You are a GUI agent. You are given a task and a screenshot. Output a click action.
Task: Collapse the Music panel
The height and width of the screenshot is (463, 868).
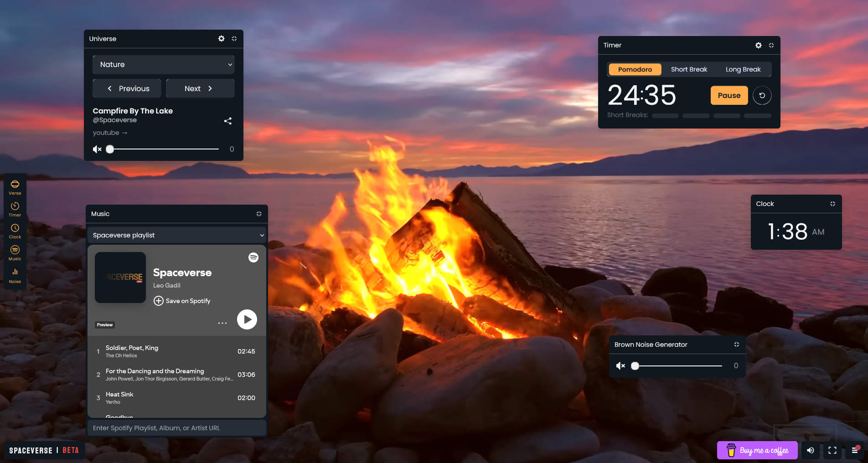[259, 214]
